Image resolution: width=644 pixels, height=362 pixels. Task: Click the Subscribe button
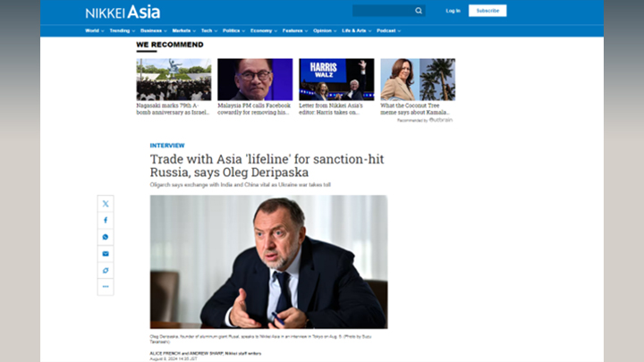click(x=487, y=11)
